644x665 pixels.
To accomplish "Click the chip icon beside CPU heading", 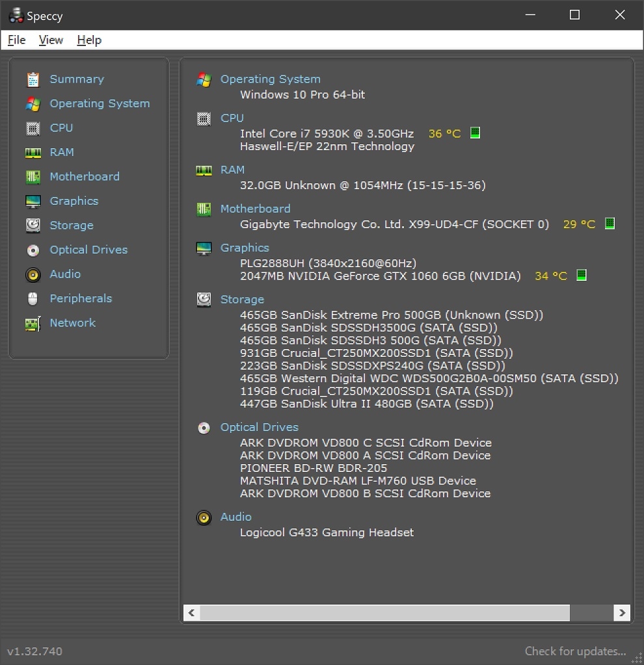I will click(204, 119).
